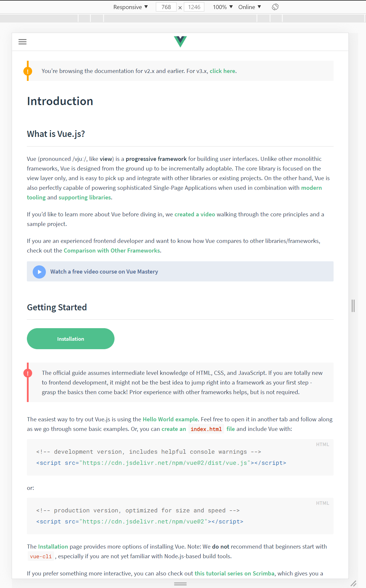Viewport: 366px width, 588px height.
Task: Open the Comparison with Other Frameworks link
Action: (112, 250)
